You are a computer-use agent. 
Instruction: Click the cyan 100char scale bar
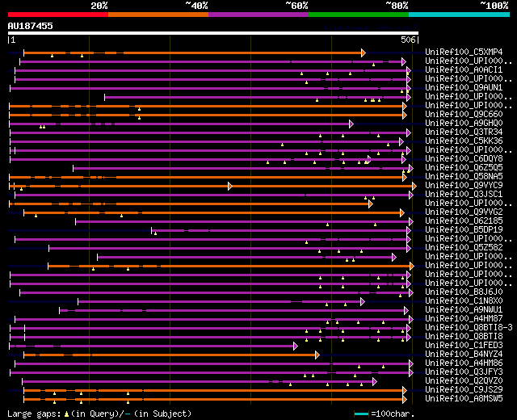point(361,414)
